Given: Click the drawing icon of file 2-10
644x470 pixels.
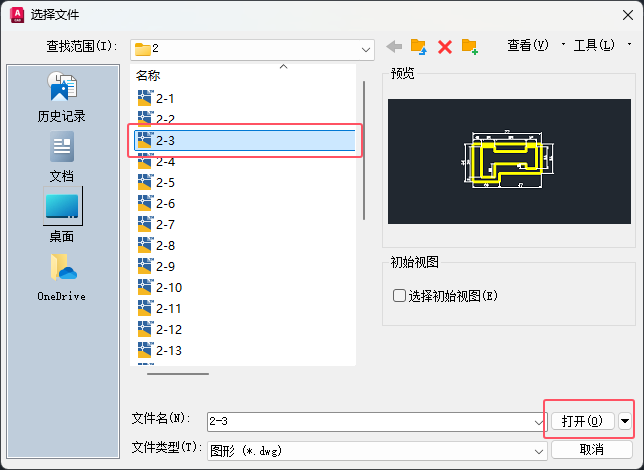Looking at the screenshot, I should pyautogui.click(x=145, y=287).
